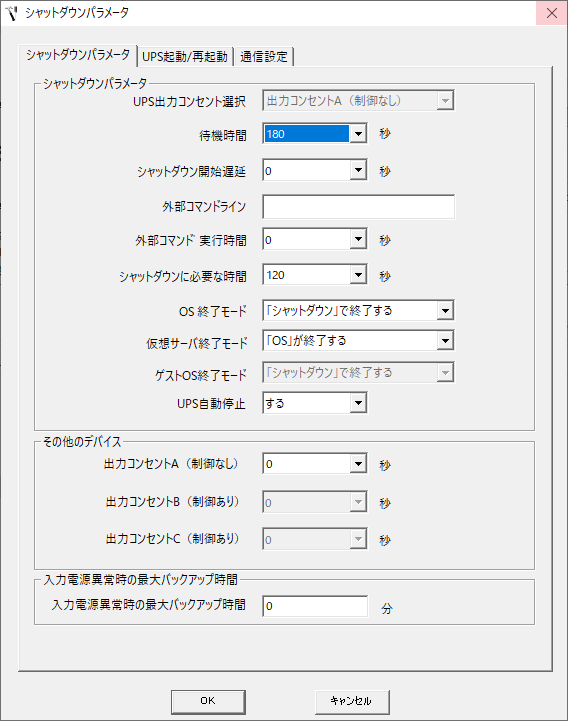Expand the 待機時間 dropdown arrow

(x=358, y=134)
